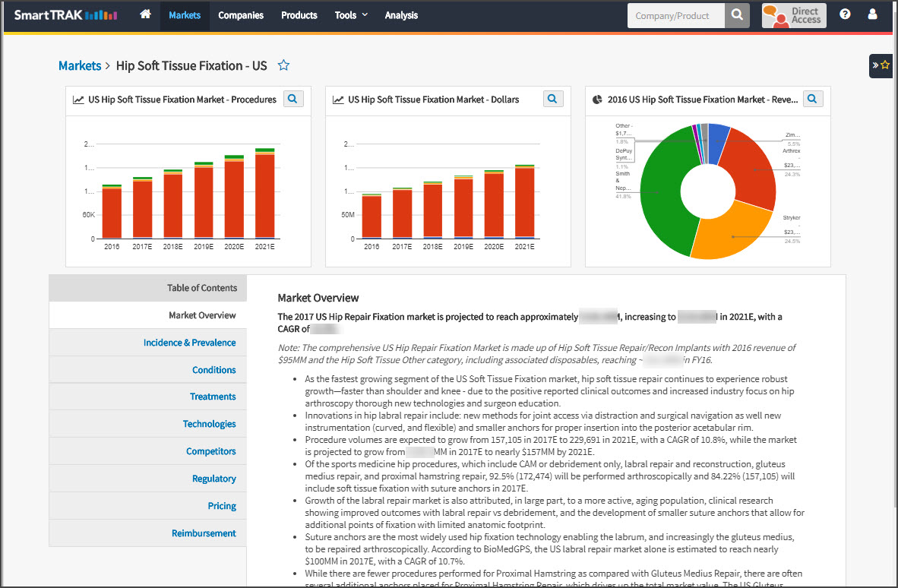This screenshot has width=898, height=588.
Task: Open the Companies menu item
Action: (241, 15)
